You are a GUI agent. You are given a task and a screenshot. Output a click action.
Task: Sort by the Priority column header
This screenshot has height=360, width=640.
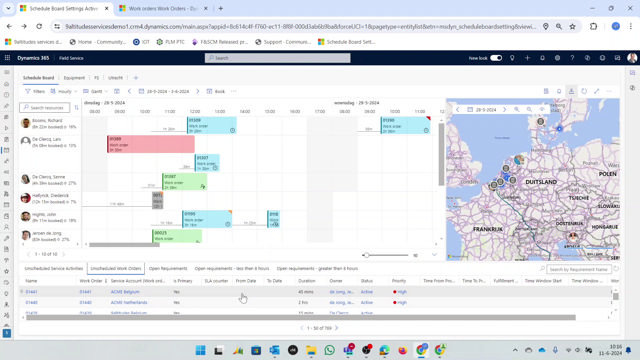[x=399, y=281]
